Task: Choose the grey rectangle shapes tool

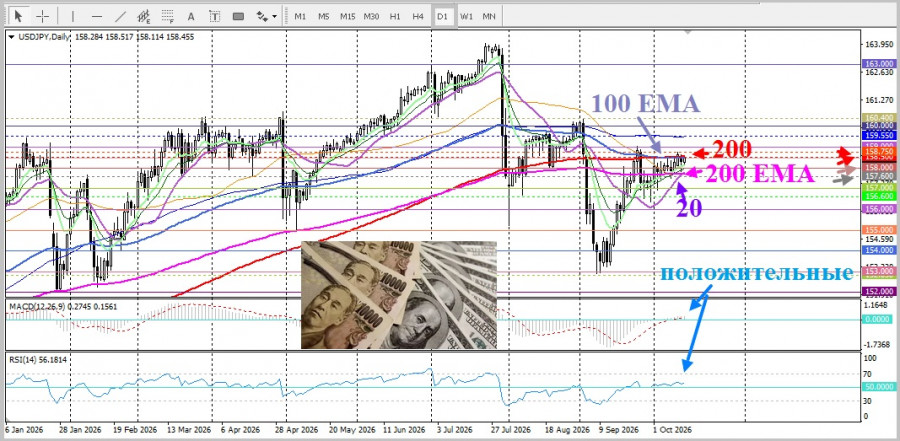Action: tap(238, 16)
